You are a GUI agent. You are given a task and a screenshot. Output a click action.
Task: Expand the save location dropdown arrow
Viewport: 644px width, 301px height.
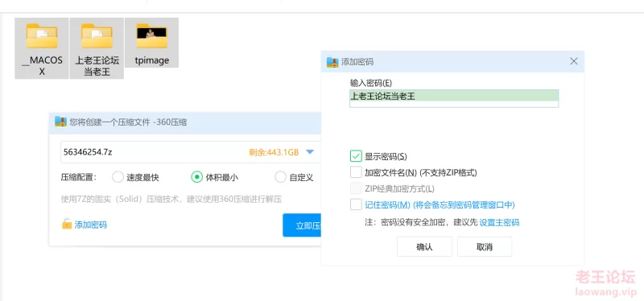click(310, 152)
